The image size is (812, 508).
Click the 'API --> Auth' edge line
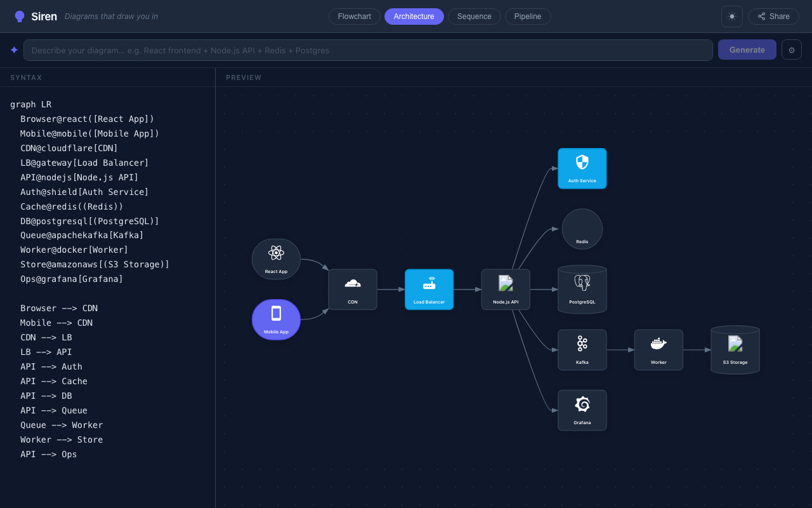coord(51,366)
